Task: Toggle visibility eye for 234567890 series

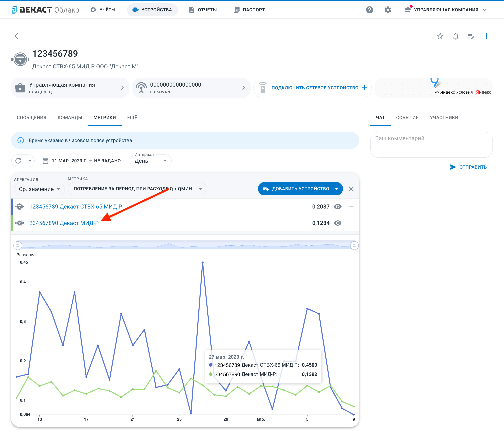Action: pos(338,223)
